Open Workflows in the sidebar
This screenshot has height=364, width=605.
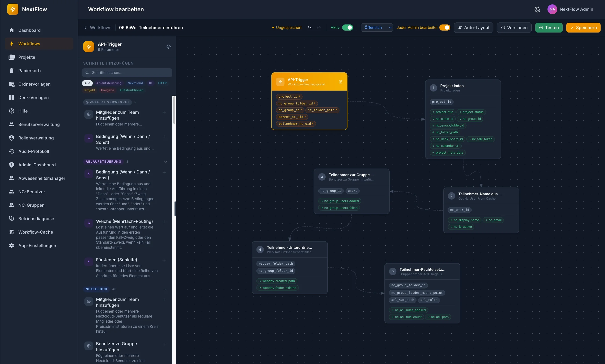pyautogui.click(x=39, y=44)
